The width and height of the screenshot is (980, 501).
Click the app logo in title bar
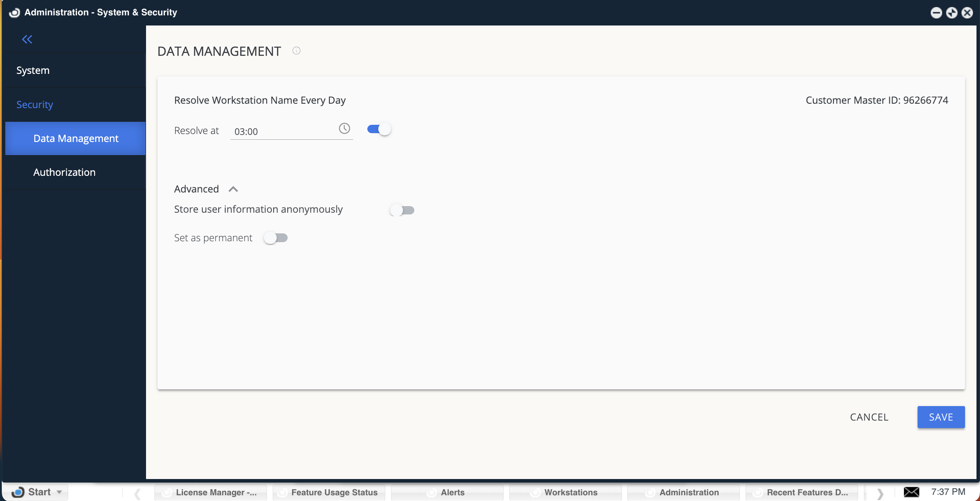[x=15, y=12]
